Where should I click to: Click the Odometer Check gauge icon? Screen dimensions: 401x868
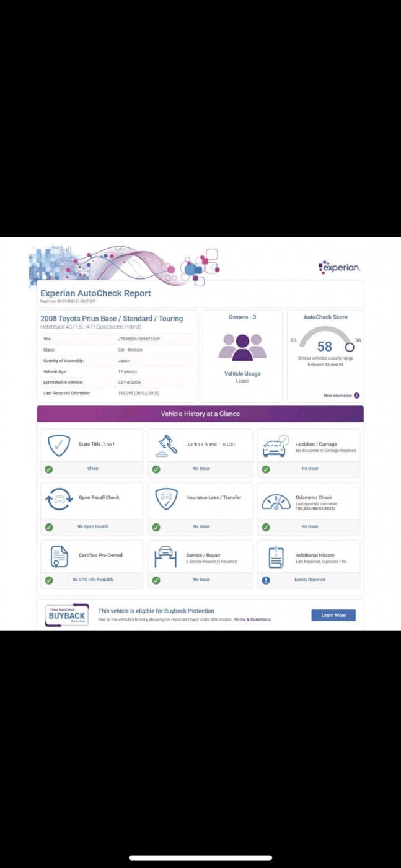275,501
